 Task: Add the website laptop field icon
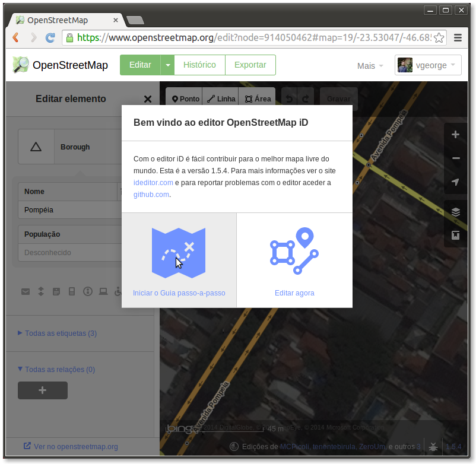[103, 291]
